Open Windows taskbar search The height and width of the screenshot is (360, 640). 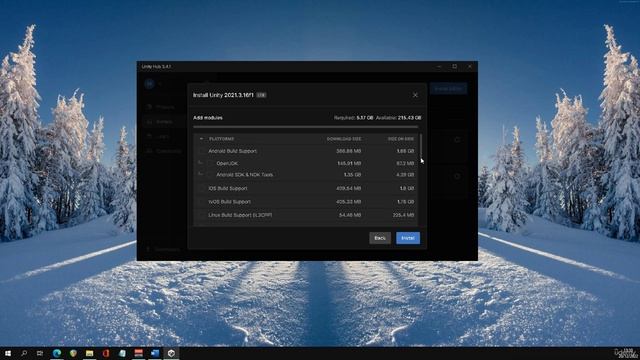24,353
